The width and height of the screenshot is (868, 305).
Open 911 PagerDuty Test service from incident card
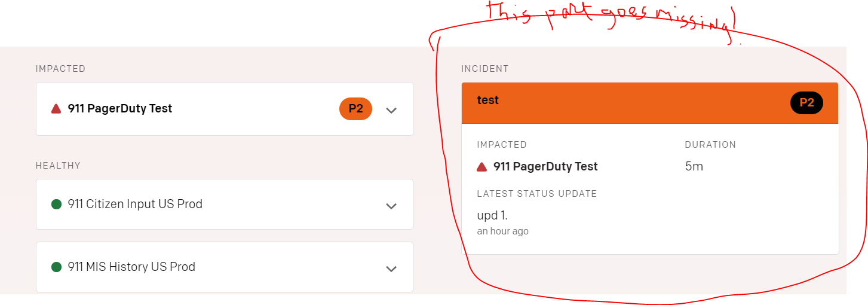[545, 167]
